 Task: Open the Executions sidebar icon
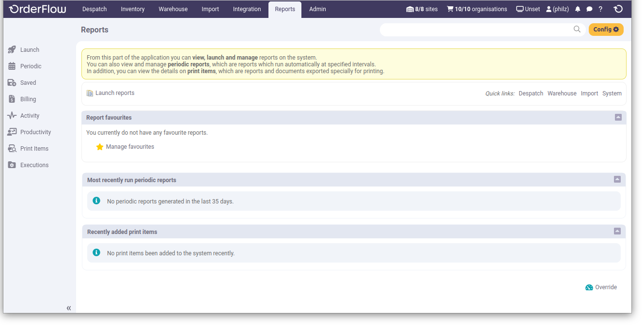[x=12, y=165]
